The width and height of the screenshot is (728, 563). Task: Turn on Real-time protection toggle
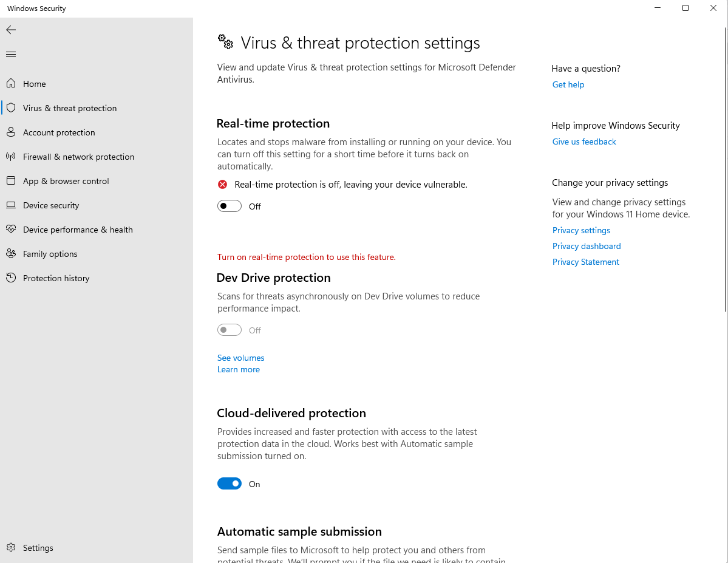(230, 206)
